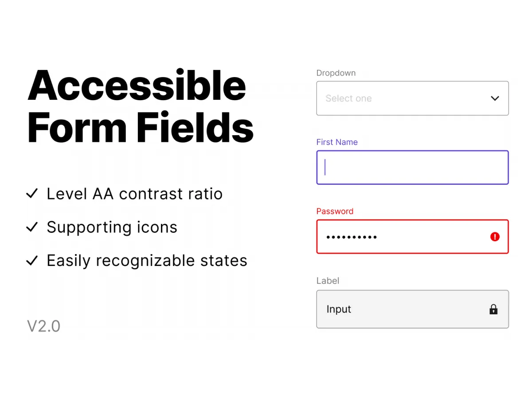Click the checkmark beside Level AA contrast ratio
The image size is (532, 399).
[x=32, y=194]
